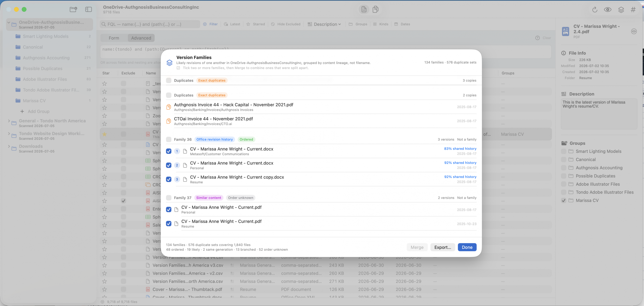Click the FQL search field
The width and height of the screenshot is (644, 306).
coord(150,24)
